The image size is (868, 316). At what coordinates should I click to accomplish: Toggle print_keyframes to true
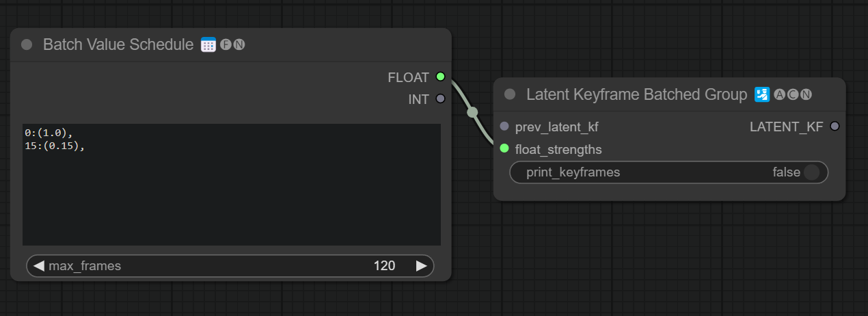[x=811, y=172]
